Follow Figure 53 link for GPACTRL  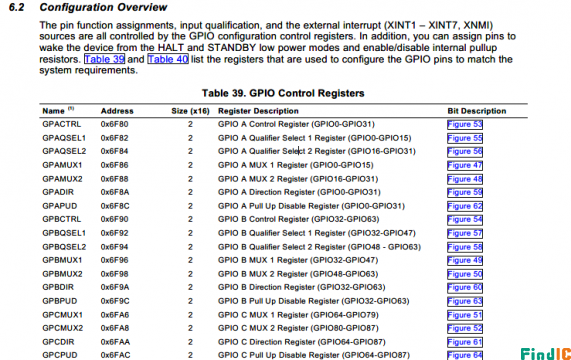click(x=465, y=124)
